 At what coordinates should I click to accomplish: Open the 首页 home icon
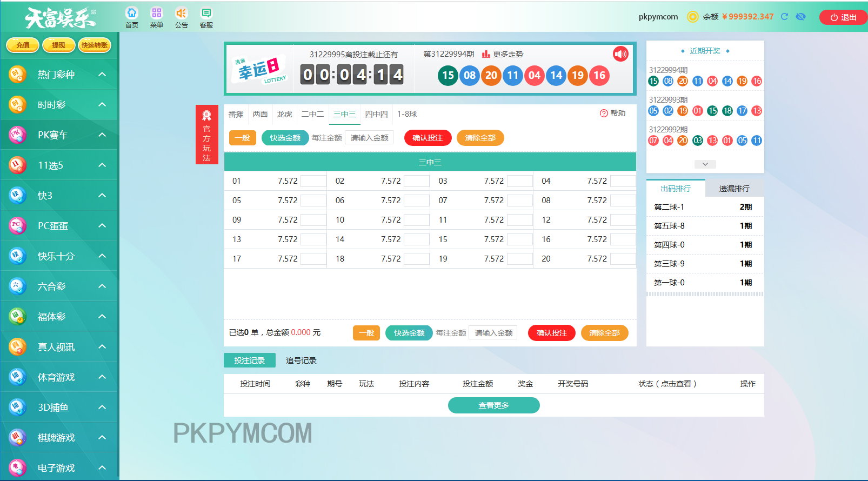click(132, 13)
